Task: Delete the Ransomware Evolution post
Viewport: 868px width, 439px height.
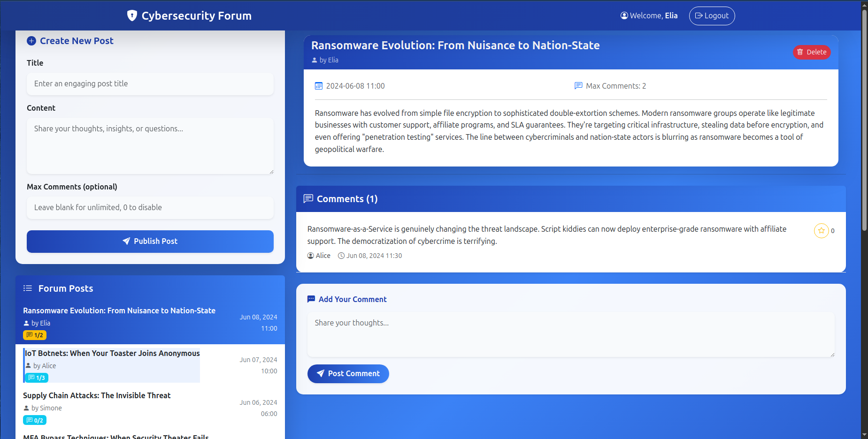Action: 812,52
